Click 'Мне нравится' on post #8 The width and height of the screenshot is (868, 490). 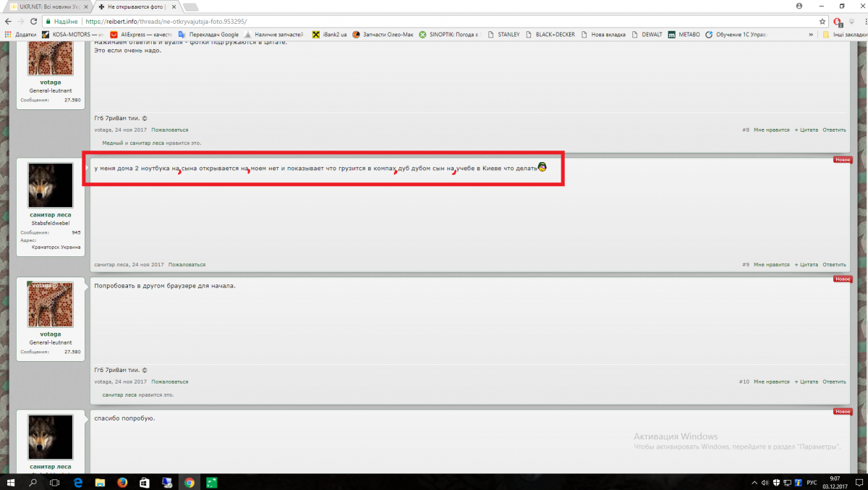[771, 130]
